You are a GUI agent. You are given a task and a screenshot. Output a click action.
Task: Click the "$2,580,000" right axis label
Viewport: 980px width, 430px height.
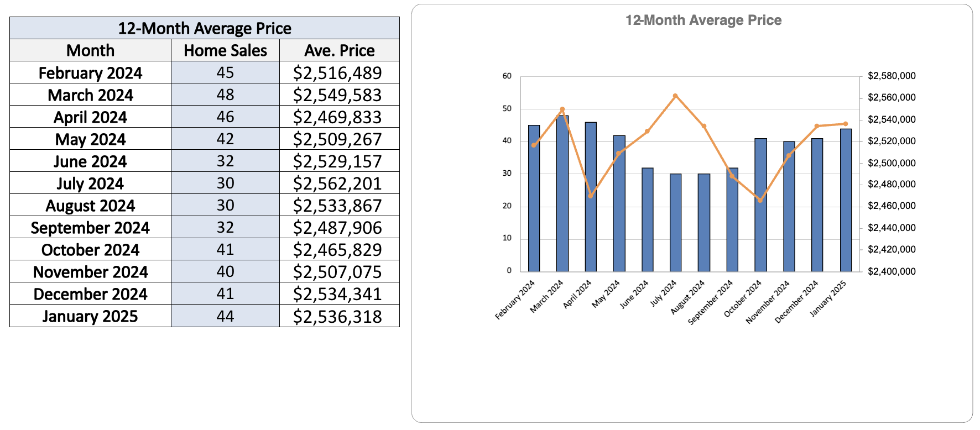(x=892, y=76)
